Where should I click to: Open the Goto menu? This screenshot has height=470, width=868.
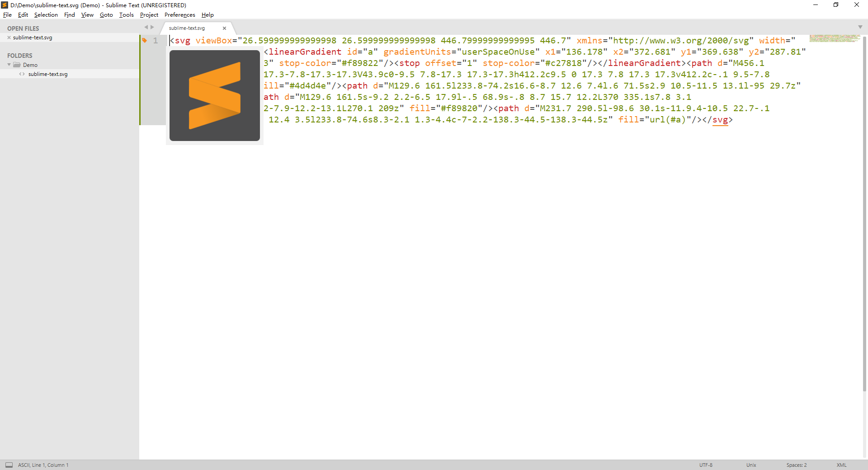[106, 15]
